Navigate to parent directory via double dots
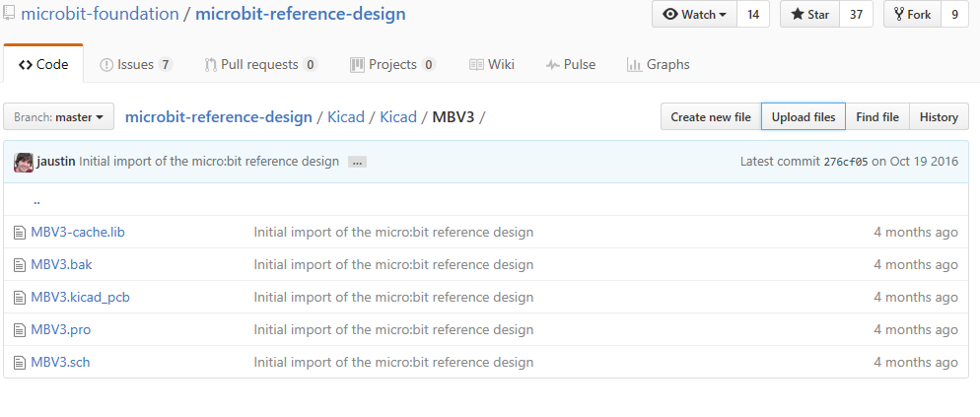The width and height of the screenshot is (980, 417). click(x=36, y=200)
